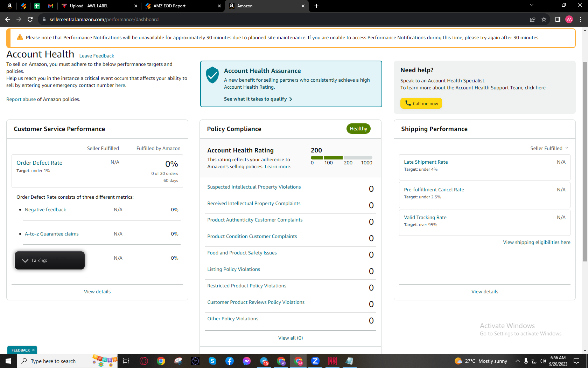Open Restricted Product Policy Violations
Viewport: 588px width, 368px height.
tap(247, 286)
